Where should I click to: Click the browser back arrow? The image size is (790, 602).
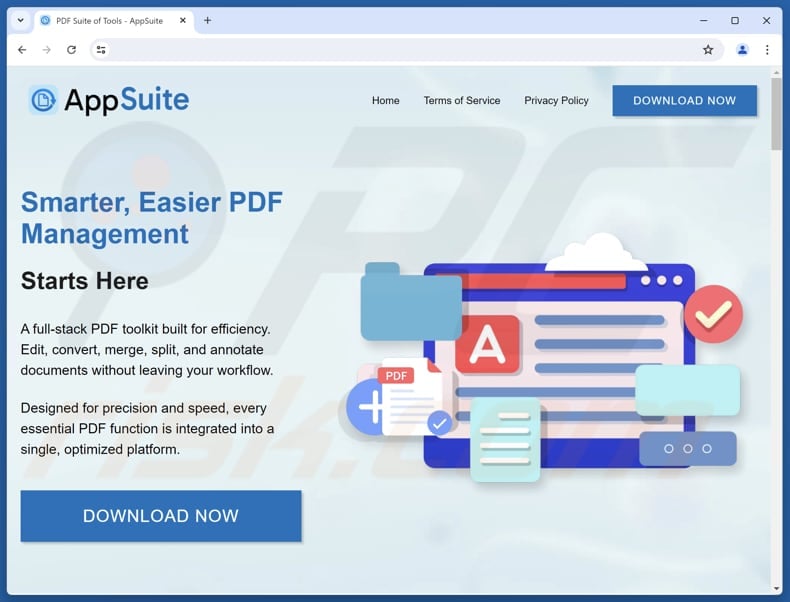tap(22, 50)
